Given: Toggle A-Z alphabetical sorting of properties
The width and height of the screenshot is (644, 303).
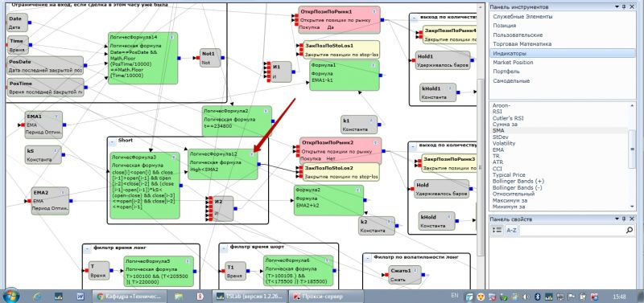Looking at the screenshot, I should point(511,231).
